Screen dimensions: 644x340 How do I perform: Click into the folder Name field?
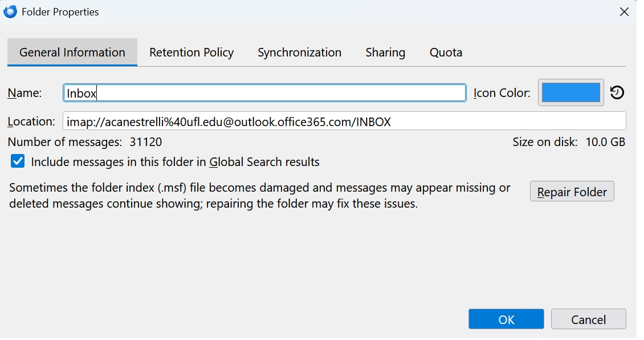pyautogui.click(x=264, y=93)
